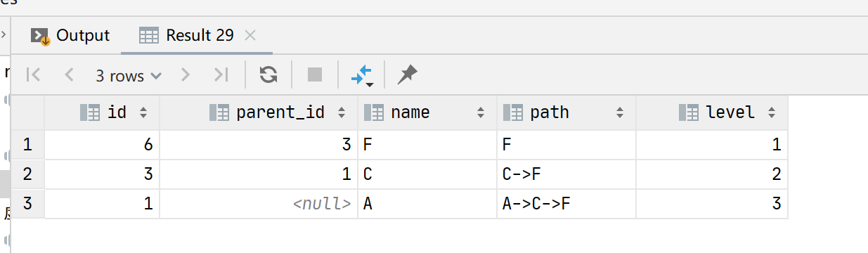This screenshot has height=253, width=868.
Task: Select the table's top-left corner cell
Action: pyautogui.click(x=28, y=112)
